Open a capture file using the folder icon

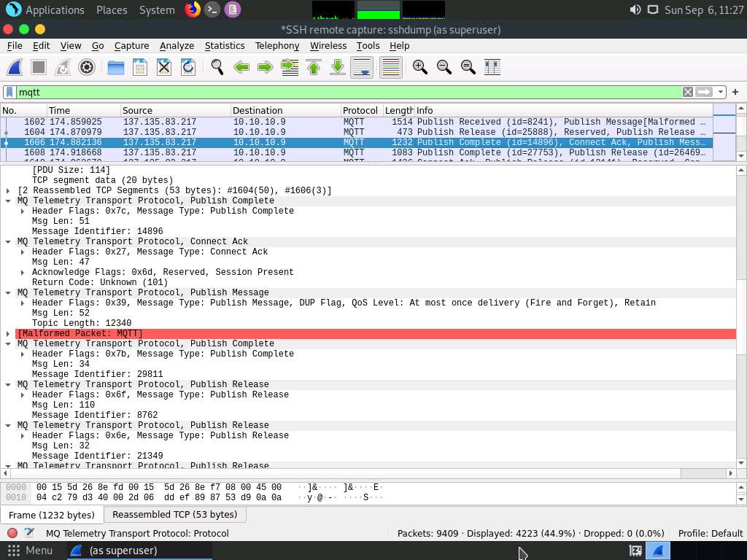click(x=116, y=67)
